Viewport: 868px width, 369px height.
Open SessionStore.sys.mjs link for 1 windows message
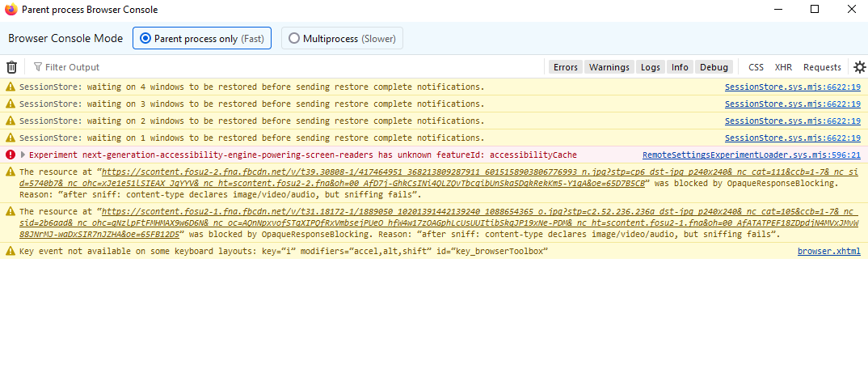click(793, 138)
